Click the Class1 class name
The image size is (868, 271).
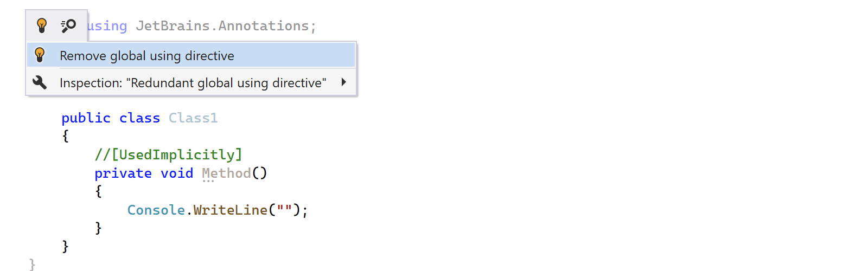(193, 118)
